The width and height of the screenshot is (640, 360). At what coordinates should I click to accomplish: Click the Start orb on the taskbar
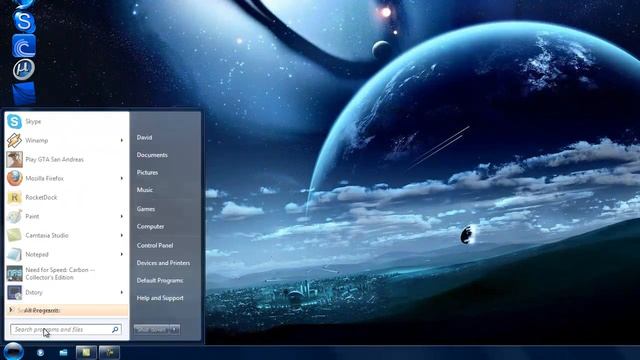pos(13,351)
